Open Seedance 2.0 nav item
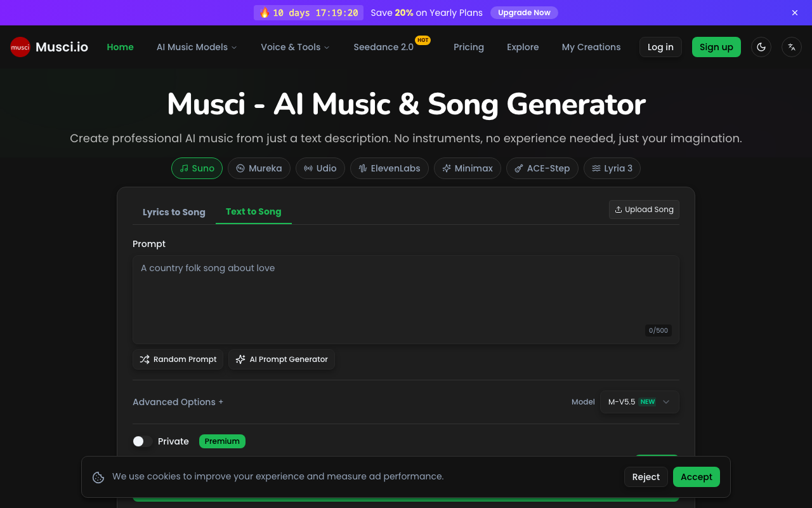This screenshot has height=508, width=812. (x=384, y=47)
